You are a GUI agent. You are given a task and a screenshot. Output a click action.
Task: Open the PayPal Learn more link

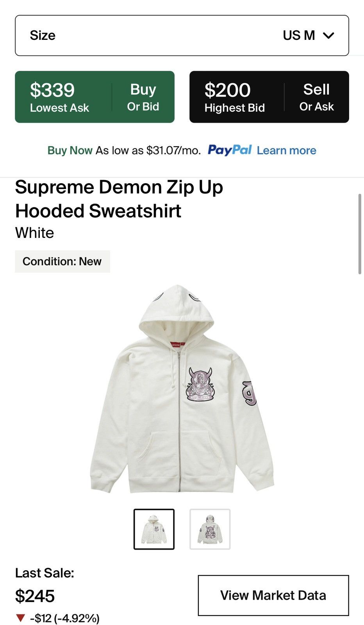pyautogui.click(x=287, y=150)
